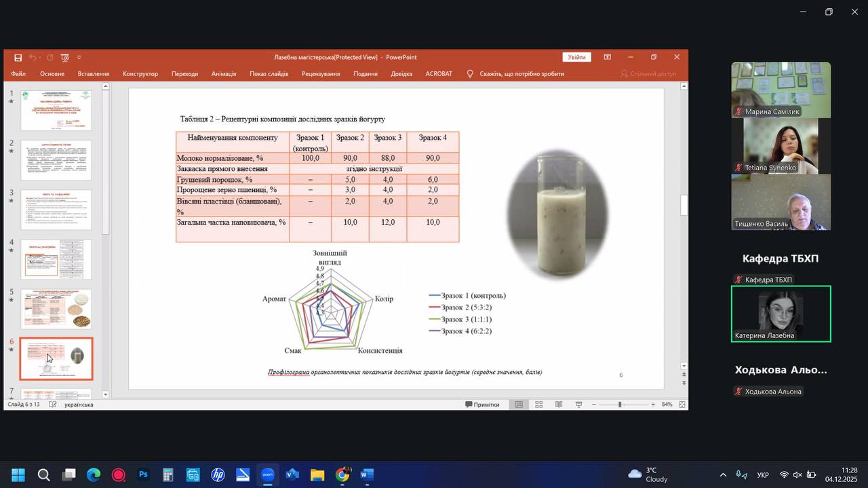Viewport: 868px width, 488px height.
Task: Start slideshow from beginning via quick access icon
Action: 64,58
